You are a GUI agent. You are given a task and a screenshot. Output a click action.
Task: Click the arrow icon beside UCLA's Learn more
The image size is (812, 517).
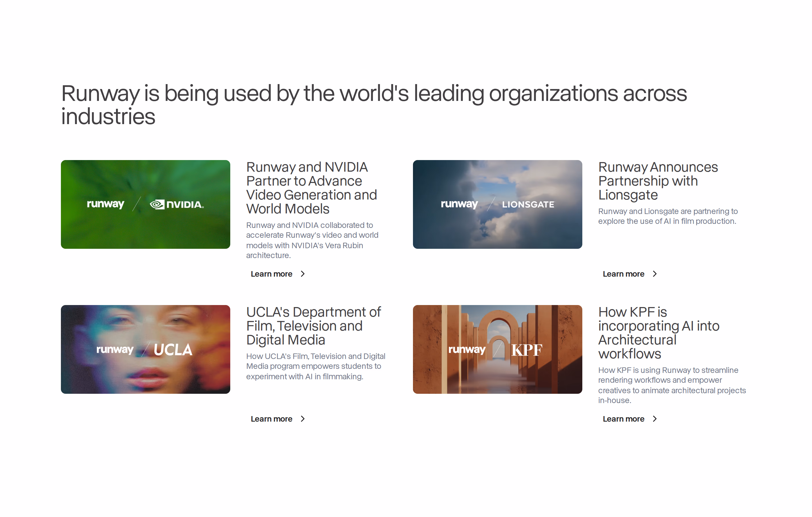[303, 419]
